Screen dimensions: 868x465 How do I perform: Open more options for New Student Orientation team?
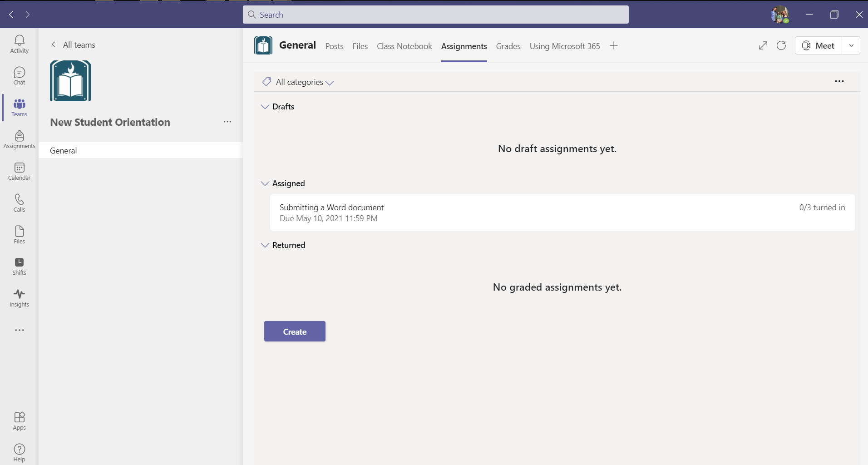coord(227,122)
